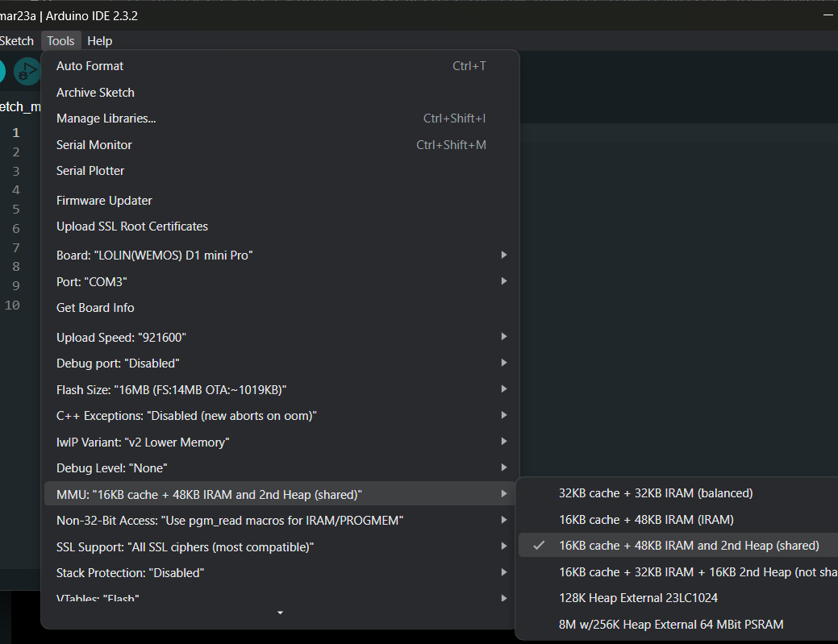This screenshot has width=838, height=644.
Task: Expand the lwIP Variant submenu
Action: (x=280, y=442)
